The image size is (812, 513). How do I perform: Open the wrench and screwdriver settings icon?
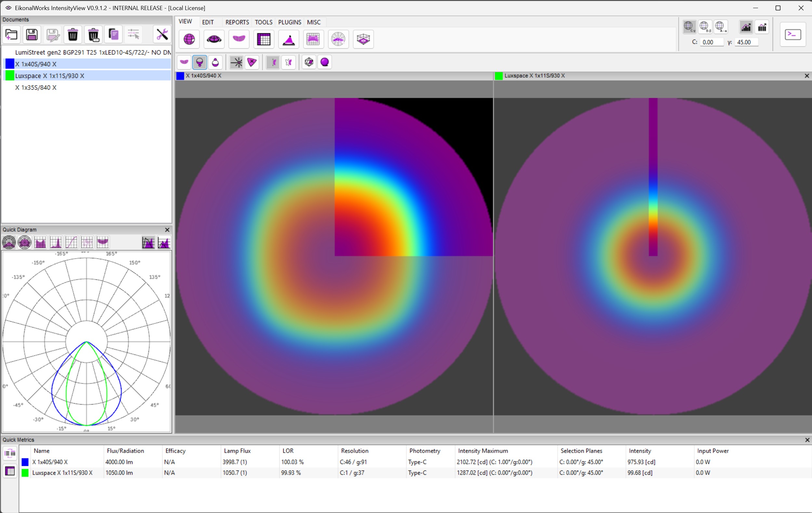click(x=162, y=34)
